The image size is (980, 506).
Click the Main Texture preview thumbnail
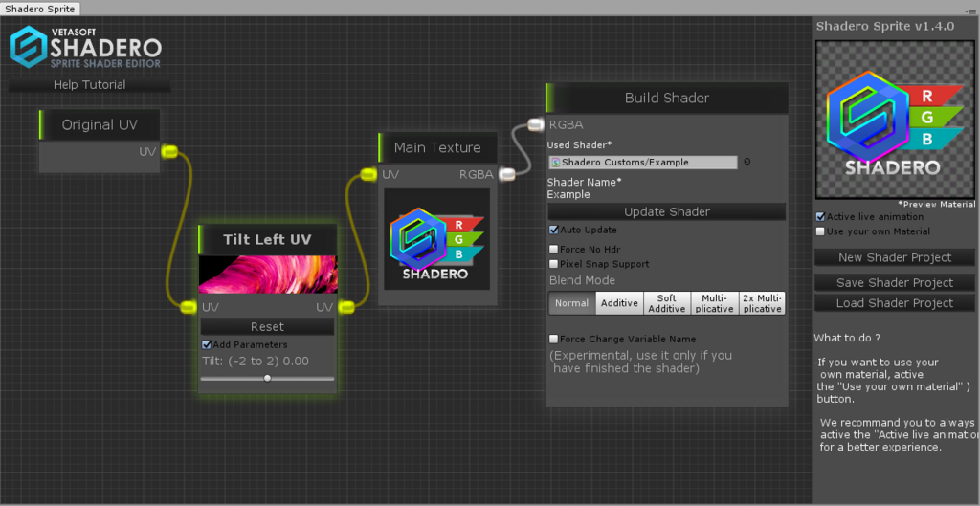(x=436, y=239)
